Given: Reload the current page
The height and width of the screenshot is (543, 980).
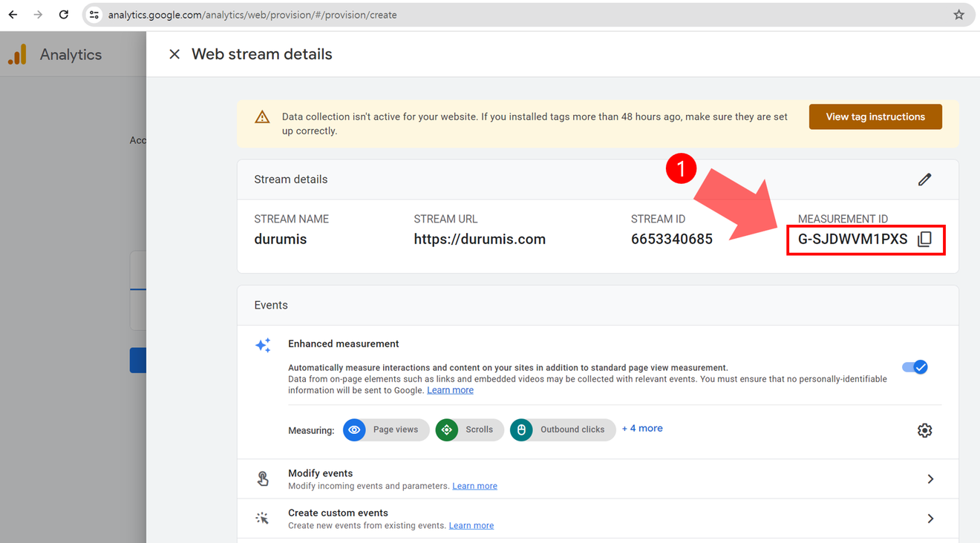Looking at the screenshot, I should point(64,15).
